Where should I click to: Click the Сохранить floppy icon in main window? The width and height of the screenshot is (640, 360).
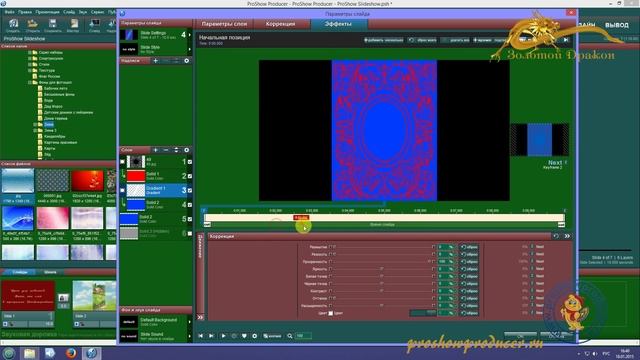coord(53,25)
